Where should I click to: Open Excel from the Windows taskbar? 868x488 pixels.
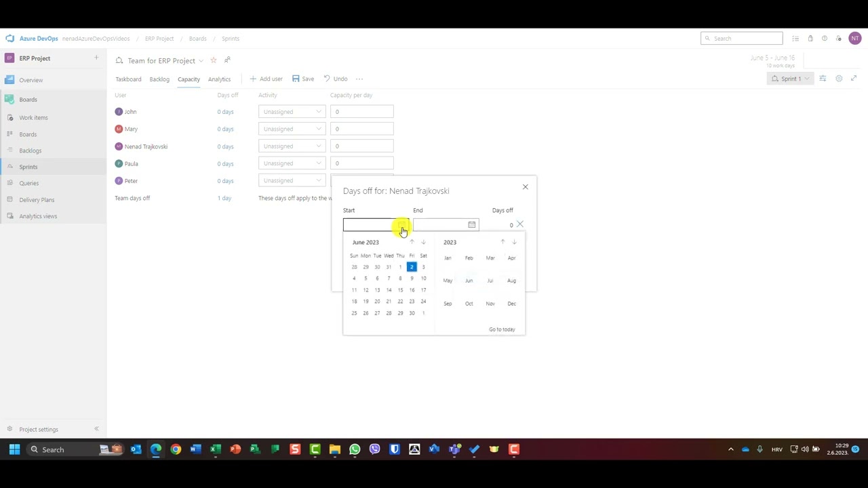(216, 449)
